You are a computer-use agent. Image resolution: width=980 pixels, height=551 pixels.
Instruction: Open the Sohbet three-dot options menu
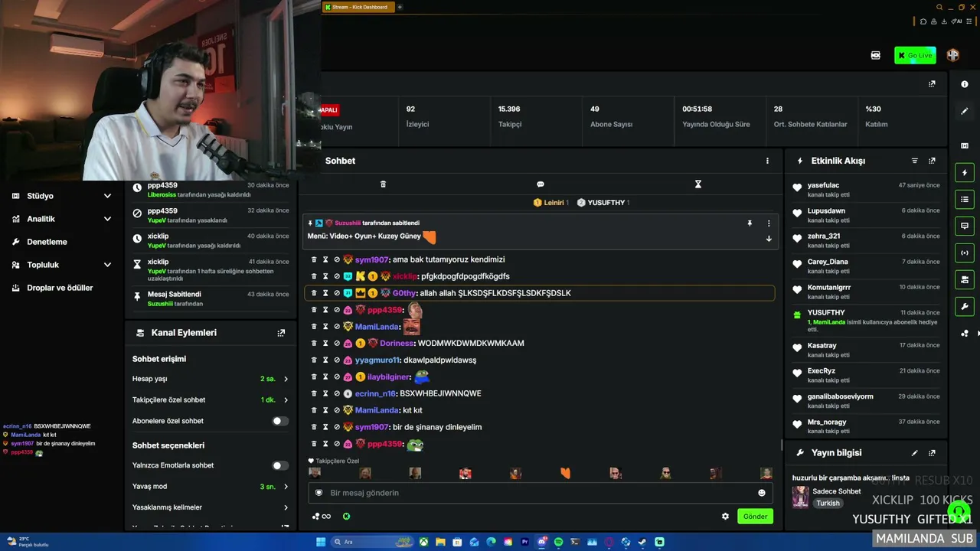(x=767, y=161)
